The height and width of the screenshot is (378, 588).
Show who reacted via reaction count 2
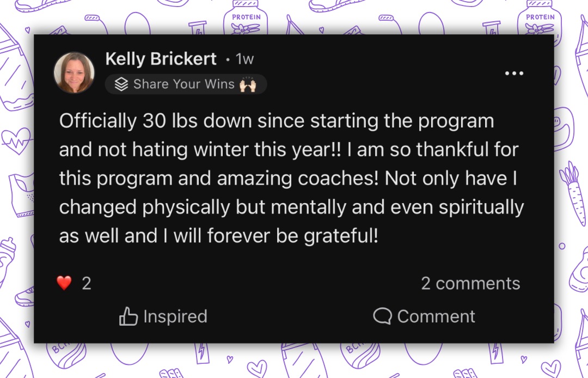pos(86,283)
